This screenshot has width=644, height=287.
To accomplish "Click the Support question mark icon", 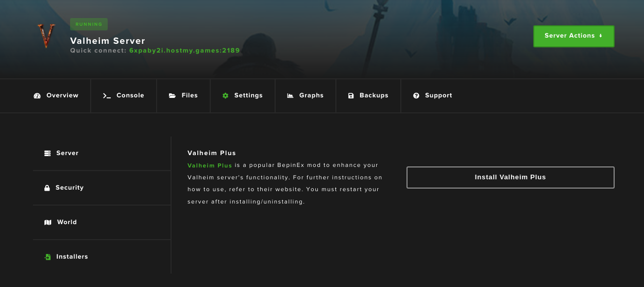I will pos(416,96).
